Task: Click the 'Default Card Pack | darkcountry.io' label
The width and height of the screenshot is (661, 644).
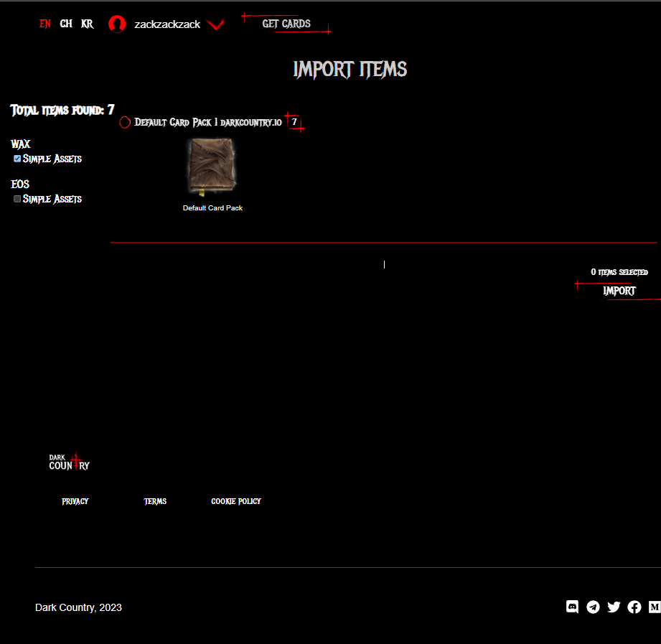Action: [x=208, y=122]
